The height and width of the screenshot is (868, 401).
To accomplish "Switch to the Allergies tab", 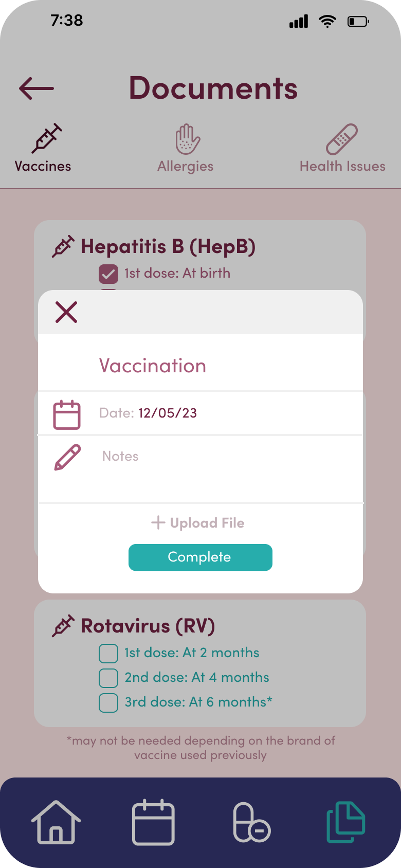I will [x=186, y=148].
